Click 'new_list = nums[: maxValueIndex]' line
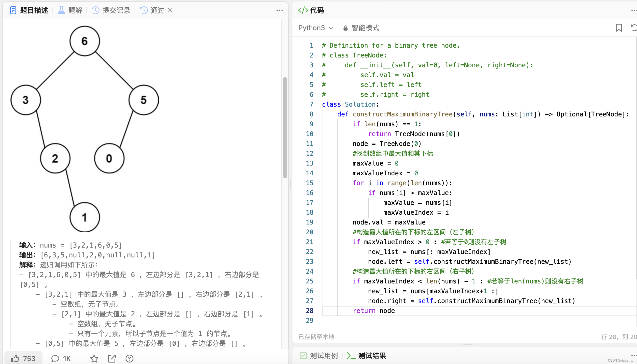Screen dimensions: 637x364 (x=429, y=252)
